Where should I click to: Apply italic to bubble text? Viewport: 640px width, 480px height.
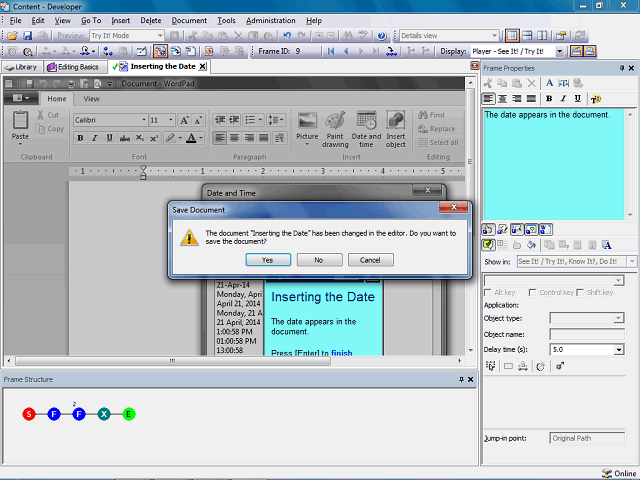click(563, 99)
